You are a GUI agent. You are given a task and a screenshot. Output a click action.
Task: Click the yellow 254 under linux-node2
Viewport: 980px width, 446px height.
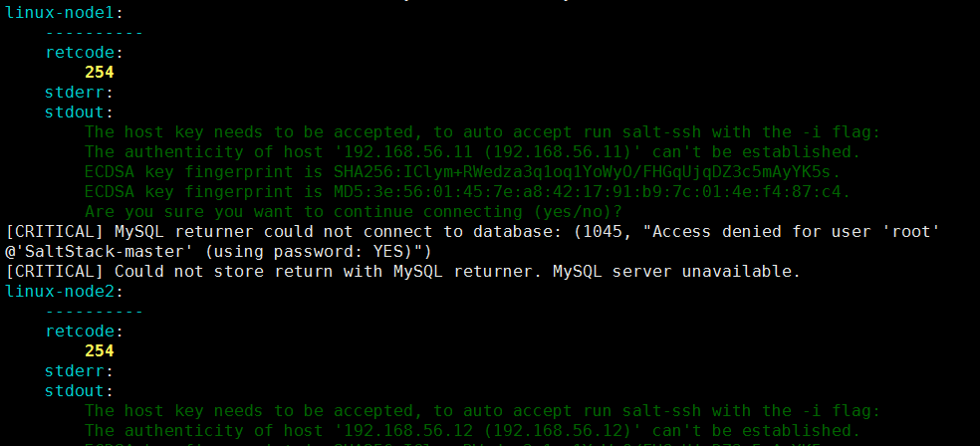click(x=100, y=350)
